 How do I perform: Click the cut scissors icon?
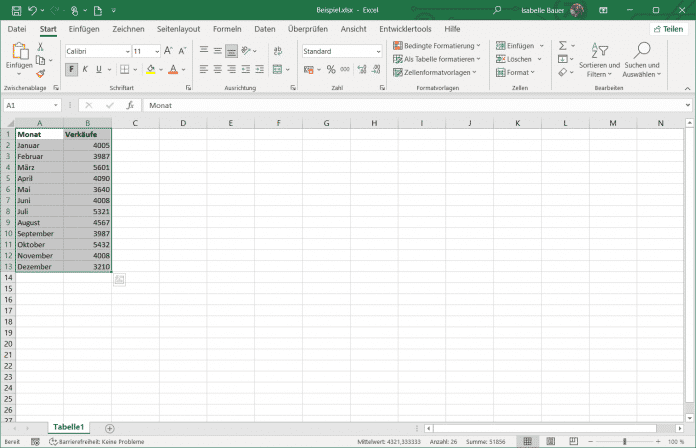click(x=40, y=46)
